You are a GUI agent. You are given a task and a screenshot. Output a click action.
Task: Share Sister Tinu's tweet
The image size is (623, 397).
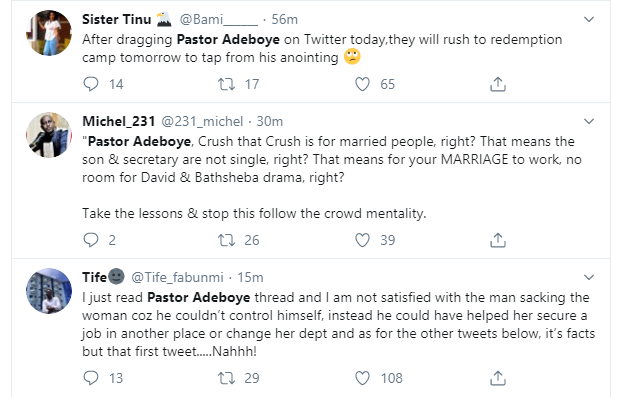tap(498, 84)
